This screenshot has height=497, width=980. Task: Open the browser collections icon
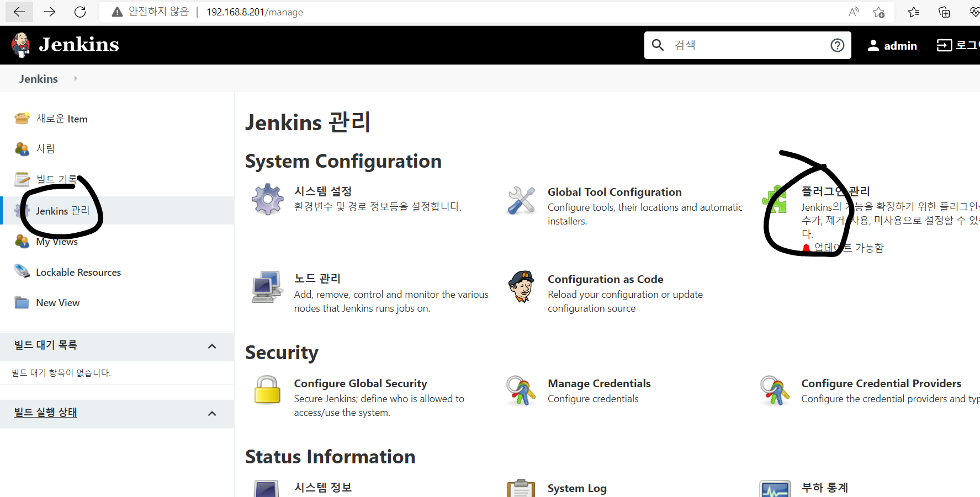coord(944,12)
